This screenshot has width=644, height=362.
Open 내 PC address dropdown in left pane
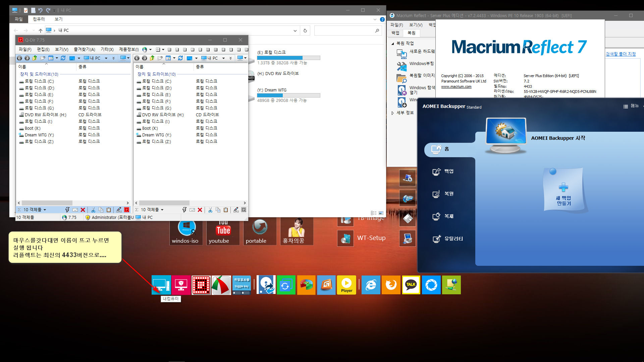tap(106, 58)
